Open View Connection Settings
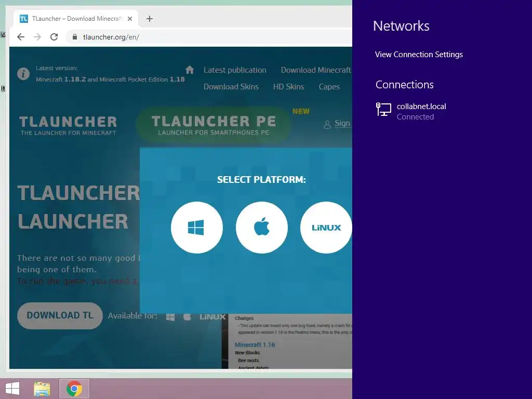Viewport: 532px width, 399px height. pyautogui.click(x=419, y=55)
